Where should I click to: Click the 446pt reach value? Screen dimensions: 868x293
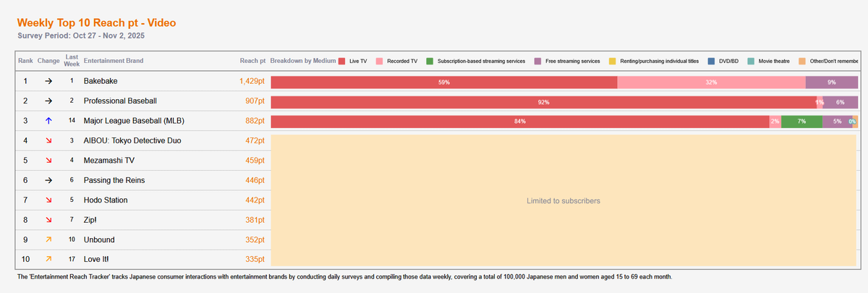pos(255,179)
